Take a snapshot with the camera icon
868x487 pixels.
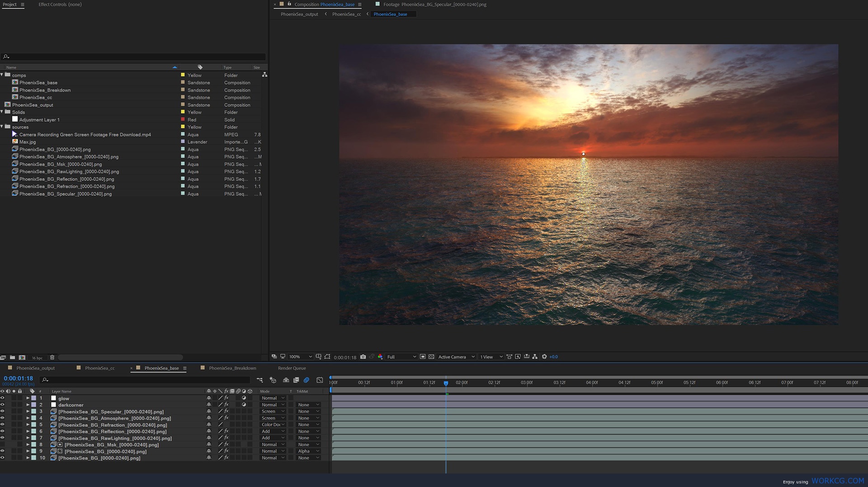click(363, 357)
